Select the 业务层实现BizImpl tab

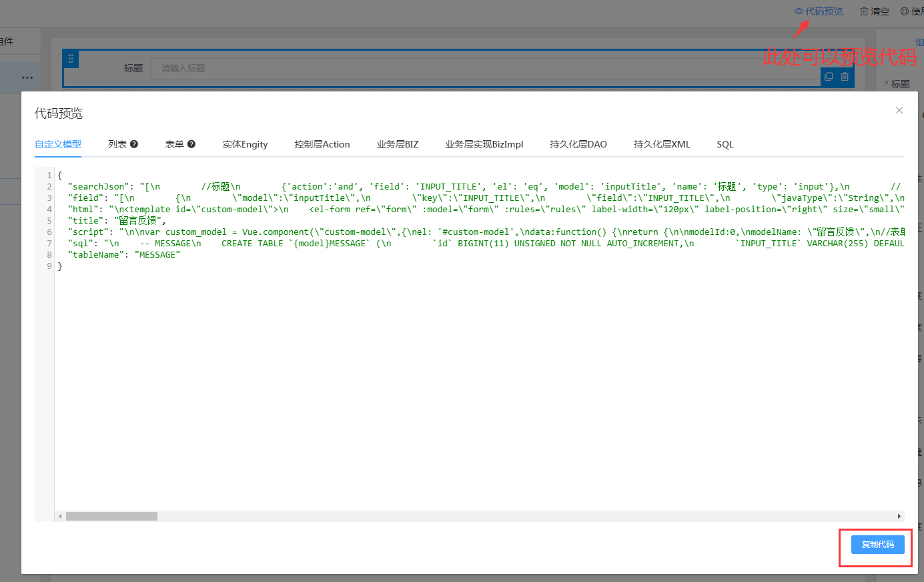(x=484, y=144)
